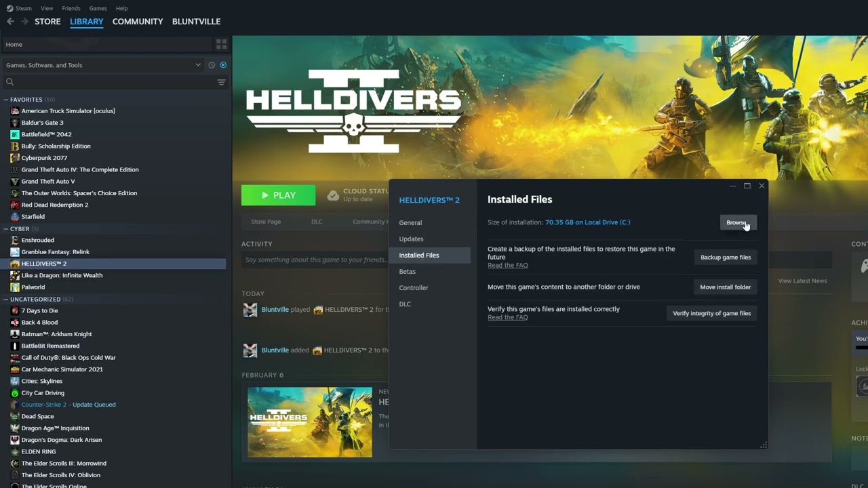Select Cities: Skylines game icon
Screen dimensions: 868x488
coord(15,381)
